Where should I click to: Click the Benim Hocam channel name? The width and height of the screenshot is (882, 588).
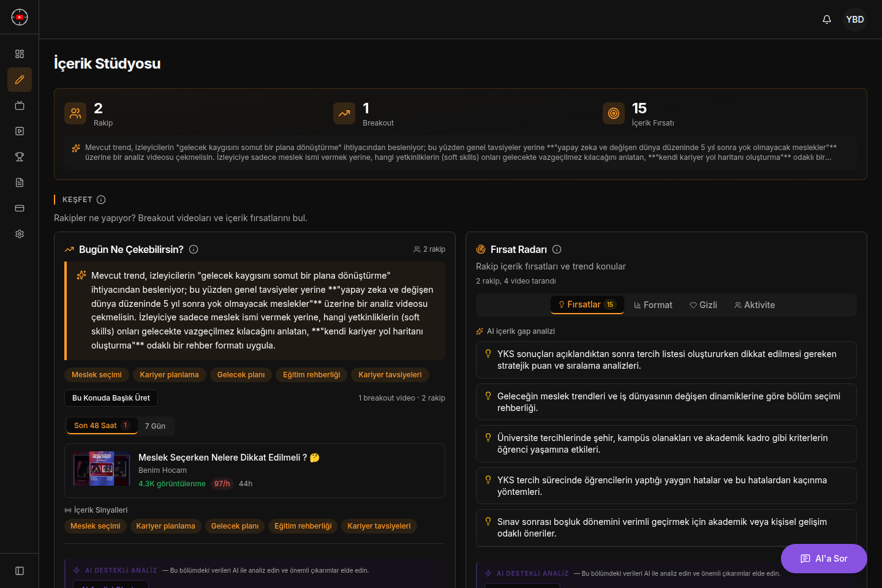click(162, 470)
